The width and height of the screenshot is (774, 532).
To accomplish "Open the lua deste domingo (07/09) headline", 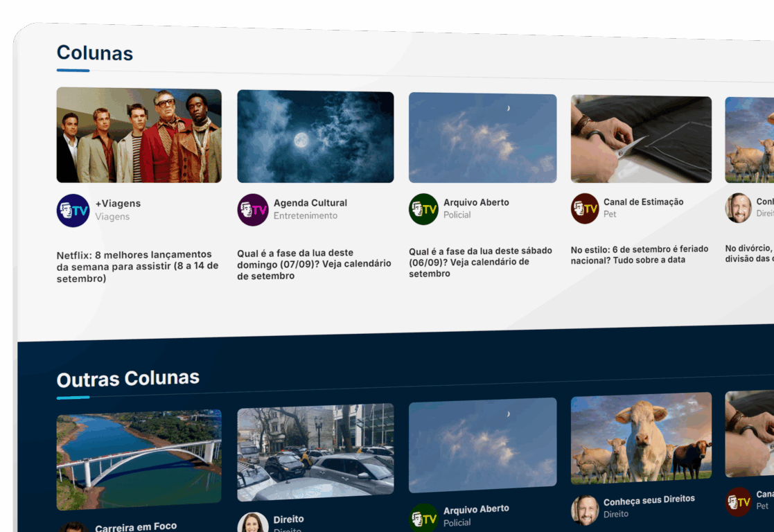I will (315, 264).
